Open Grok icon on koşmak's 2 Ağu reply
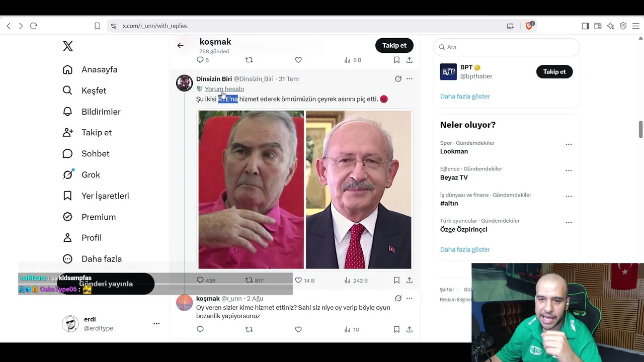 398,299
